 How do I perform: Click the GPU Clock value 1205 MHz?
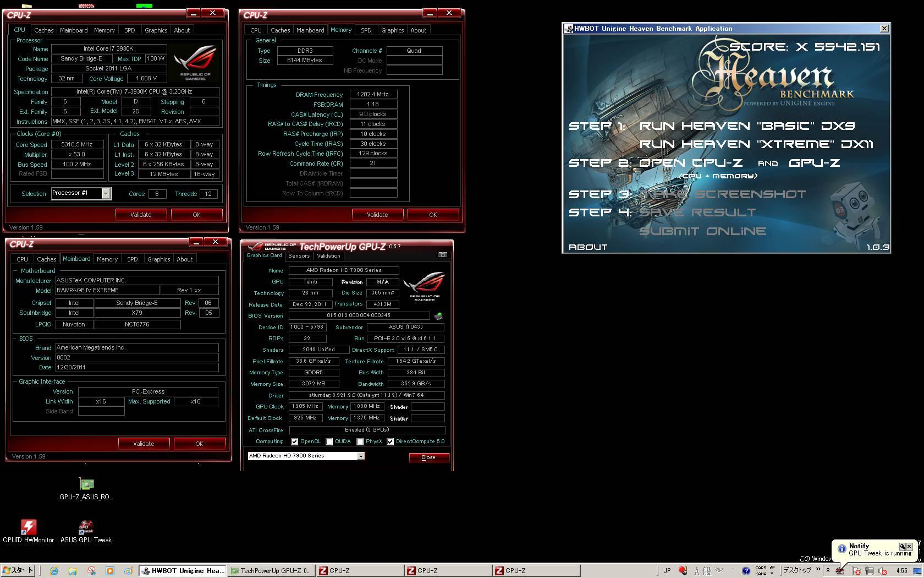coord(305,406)
